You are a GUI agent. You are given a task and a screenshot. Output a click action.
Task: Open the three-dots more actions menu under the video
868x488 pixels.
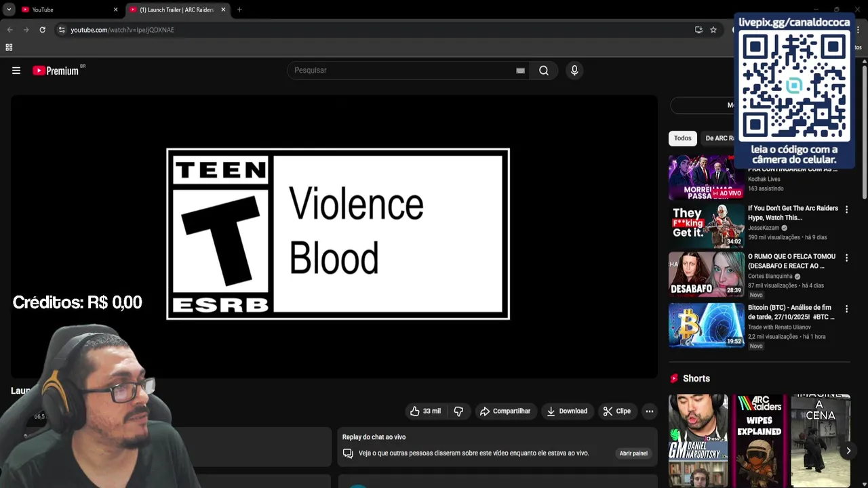[x=650, y=411]
